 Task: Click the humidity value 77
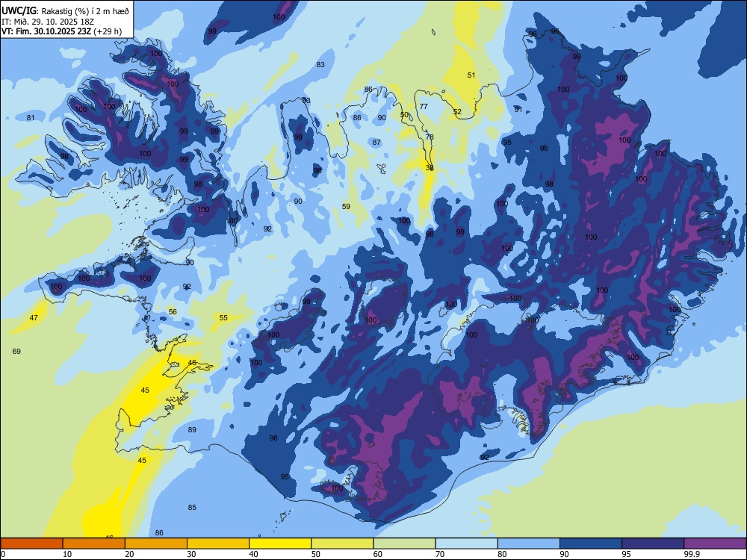tap(424, 106)
